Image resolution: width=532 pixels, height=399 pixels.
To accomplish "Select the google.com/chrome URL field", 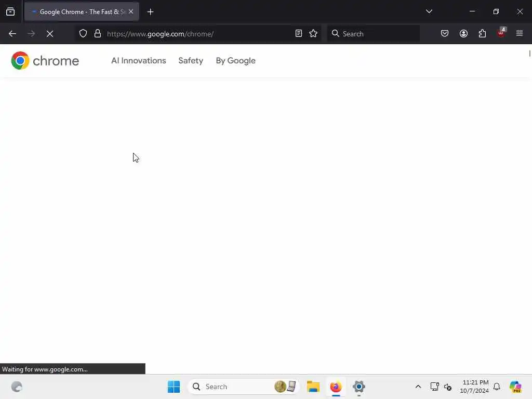I will 198,34.
